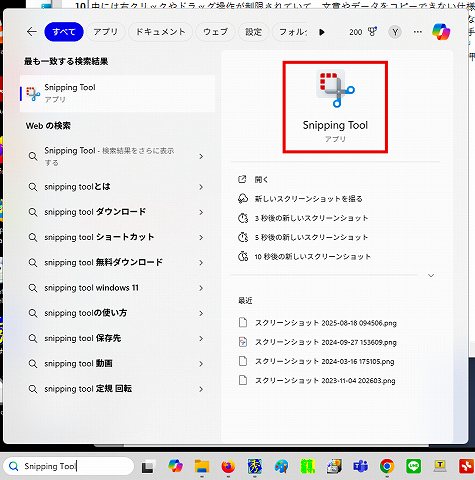Viewport: 475px width, 480px height.
Task: Switch to the フォルダー filter tab
Action: click(292, 32)
